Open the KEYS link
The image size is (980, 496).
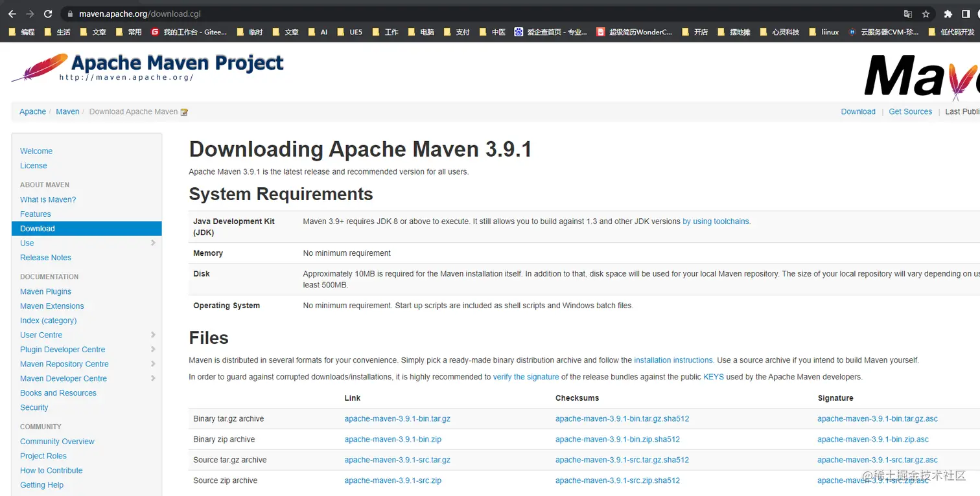714,377
